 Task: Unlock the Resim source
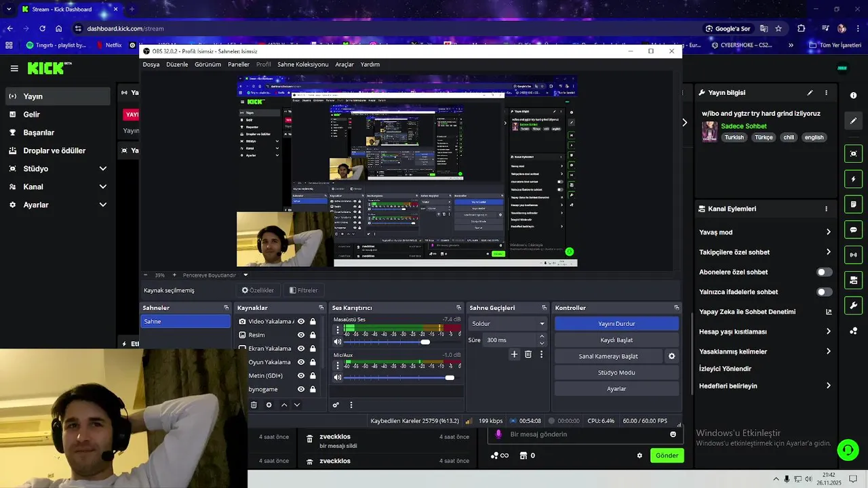point(313,335)
